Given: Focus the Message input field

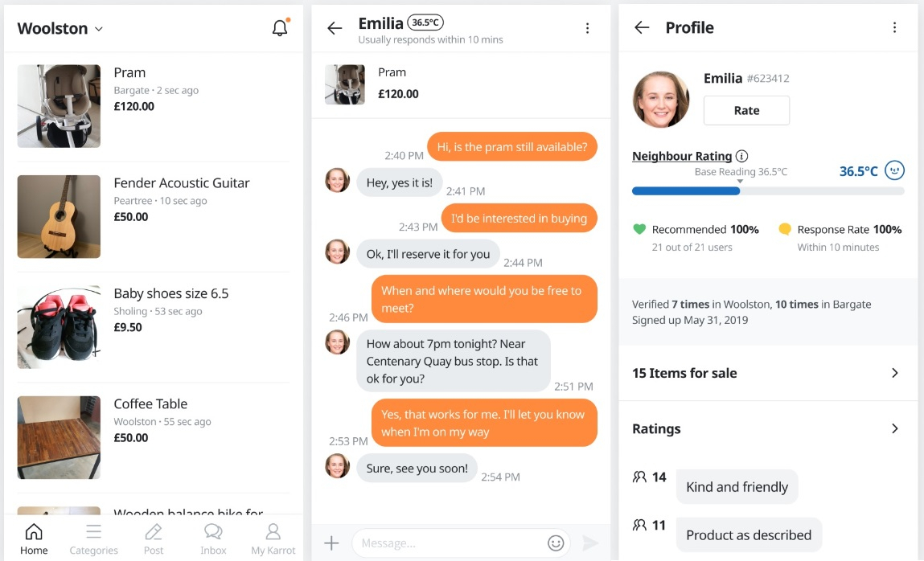Looking at the screenshot, I should 451,543.
